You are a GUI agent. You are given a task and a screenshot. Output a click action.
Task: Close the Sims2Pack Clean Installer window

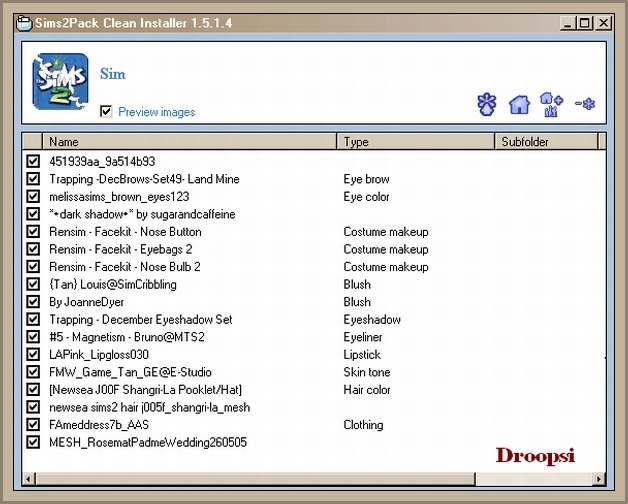point(603,23)
